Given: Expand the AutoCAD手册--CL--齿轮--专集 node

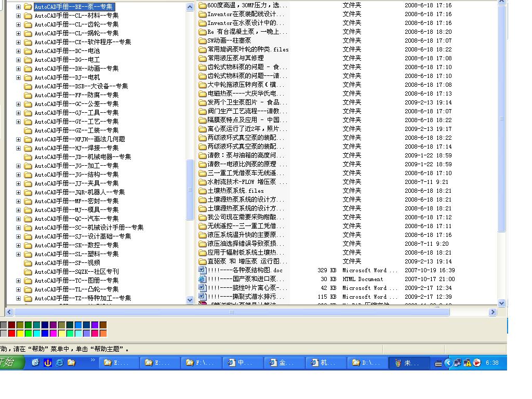Looking at the screenshot, I should click(x=18, y=24).
